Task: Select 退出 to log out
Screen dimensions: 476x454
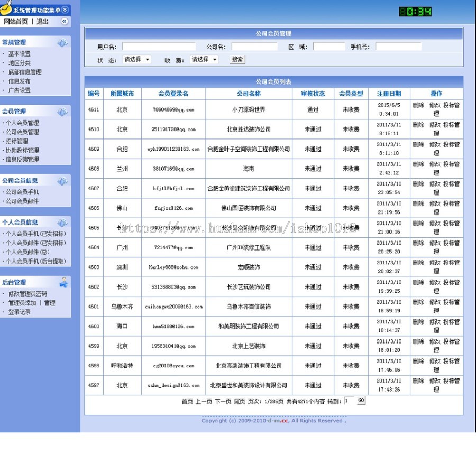Action: (x=43, y=22)
